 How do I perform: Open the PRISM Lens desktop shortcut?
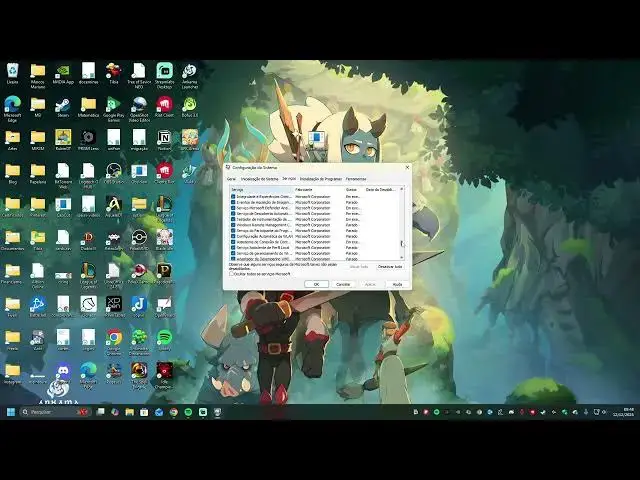tap(88, 140)
